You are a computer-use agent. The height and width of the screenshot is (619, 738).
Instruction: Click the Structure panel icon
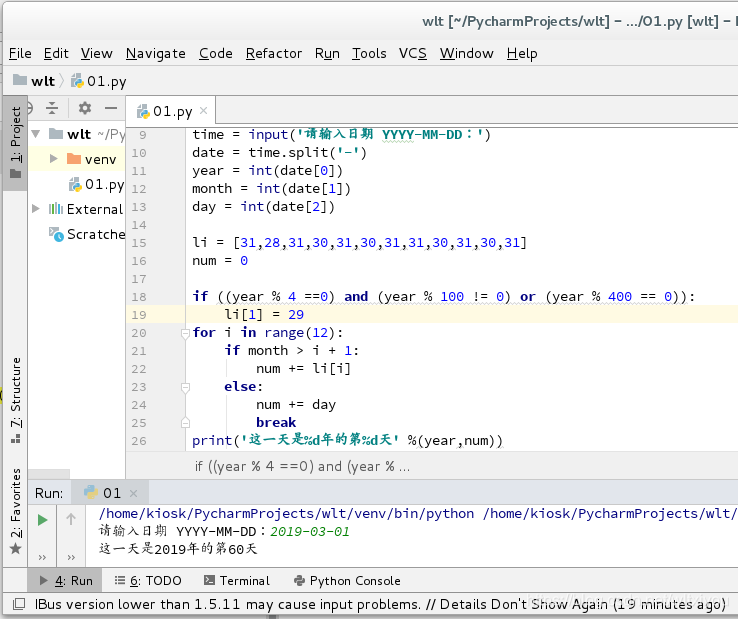(x=16, y=439)
